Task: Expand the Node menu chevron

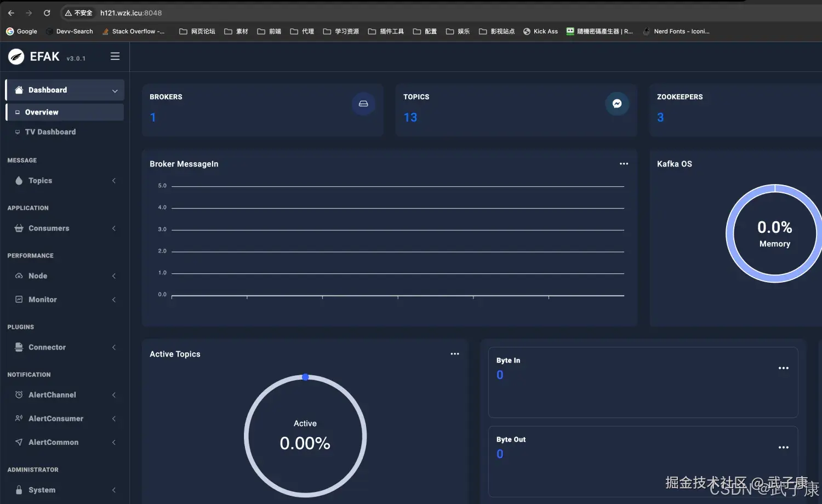Action: (x=114, y=276)
